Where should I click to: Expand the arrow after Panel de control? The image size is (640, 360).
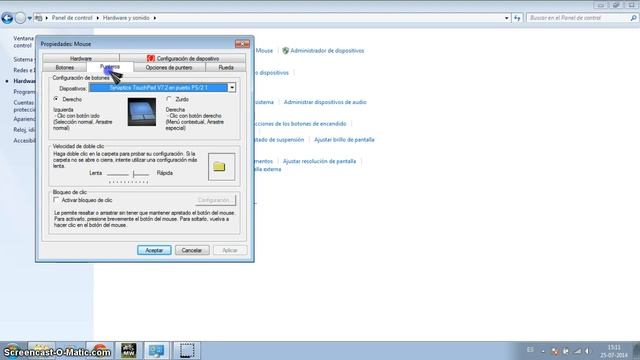(98, 18)
